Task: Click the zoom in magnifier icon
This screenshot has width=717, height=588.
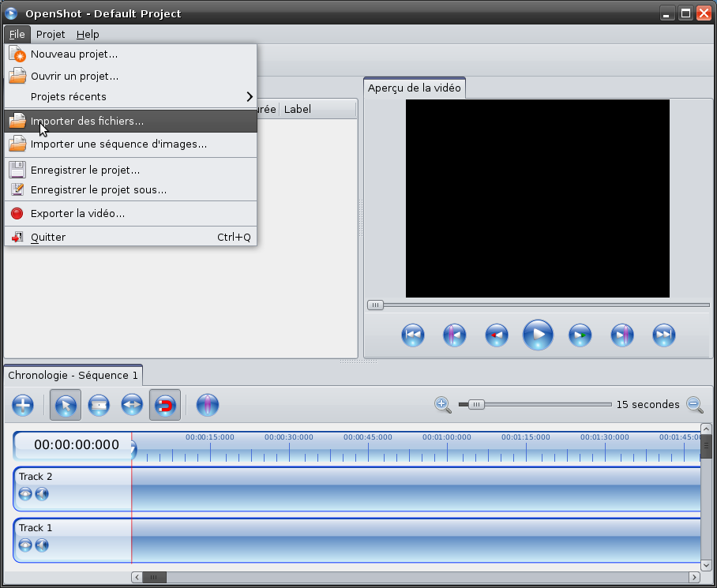Action: tap(442, 405)
